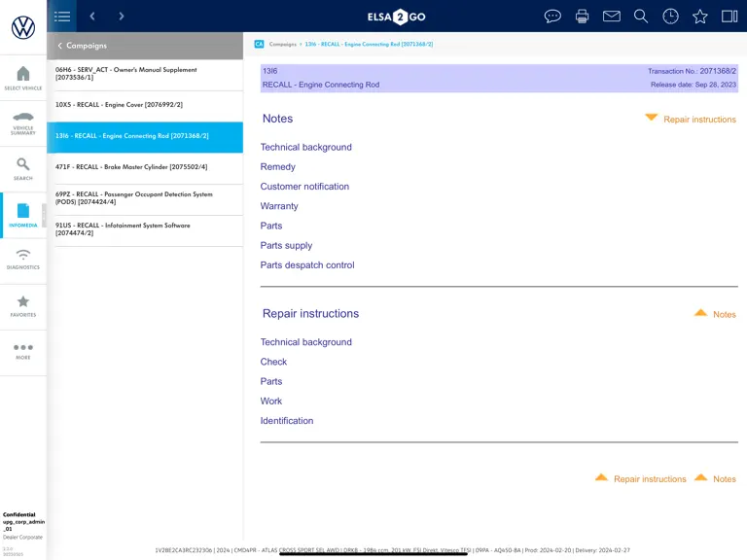Viewport: 747px width, 560px height.
Task: Go forward with the right arrow
Action: [122, 17]
